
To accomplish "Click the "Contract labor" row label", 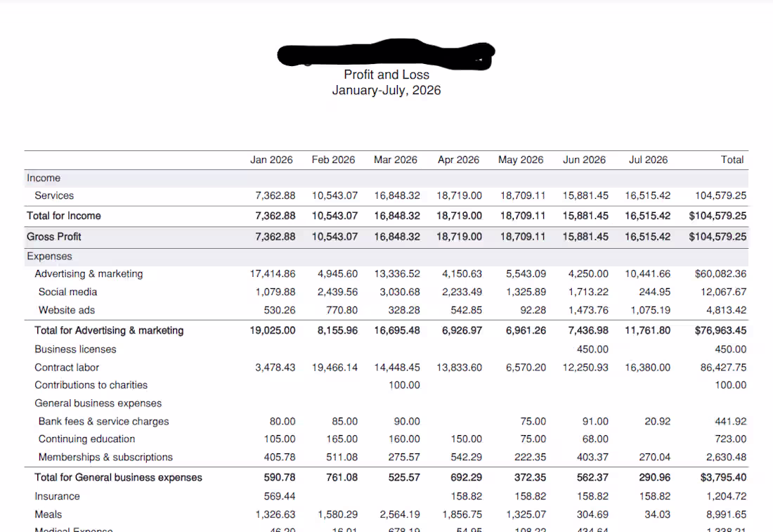I will pyautogui.click(x=67, y=368).
